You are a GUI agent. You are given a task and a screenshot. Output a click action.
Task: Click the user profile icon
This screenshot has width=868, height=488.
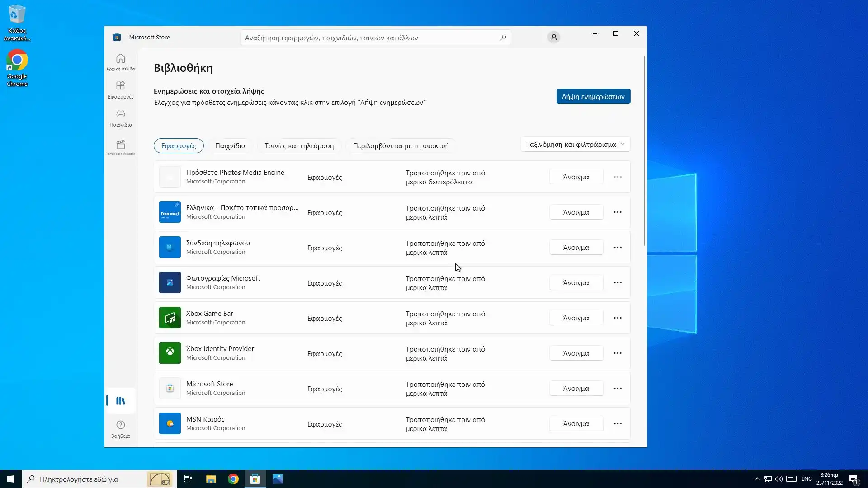(x=553, y=38)
